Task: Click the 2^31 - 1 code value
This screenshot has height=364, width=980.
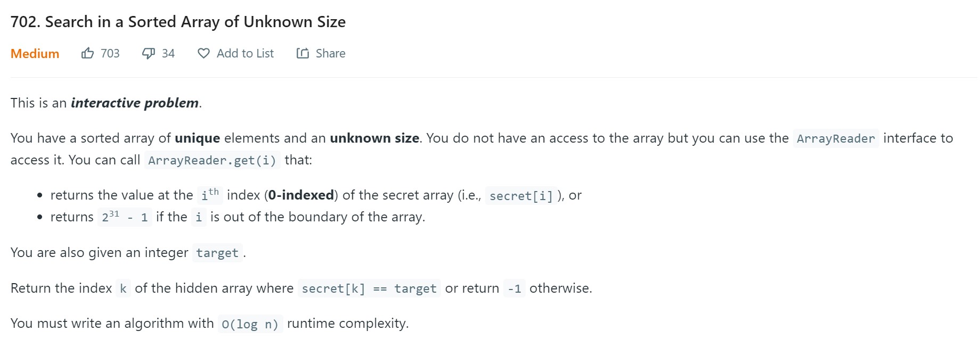Action: [x=125, y=217]
